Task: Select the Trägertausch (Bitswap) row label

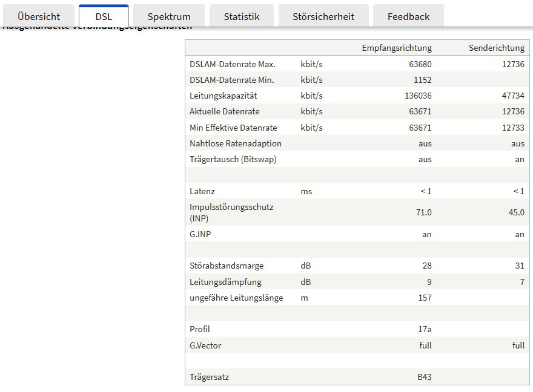Action: pyautogui.click(x=233, y=159)
